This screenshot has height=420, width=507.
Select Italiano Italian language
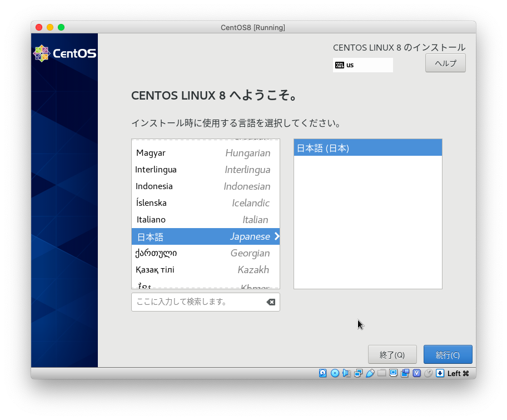206,219
